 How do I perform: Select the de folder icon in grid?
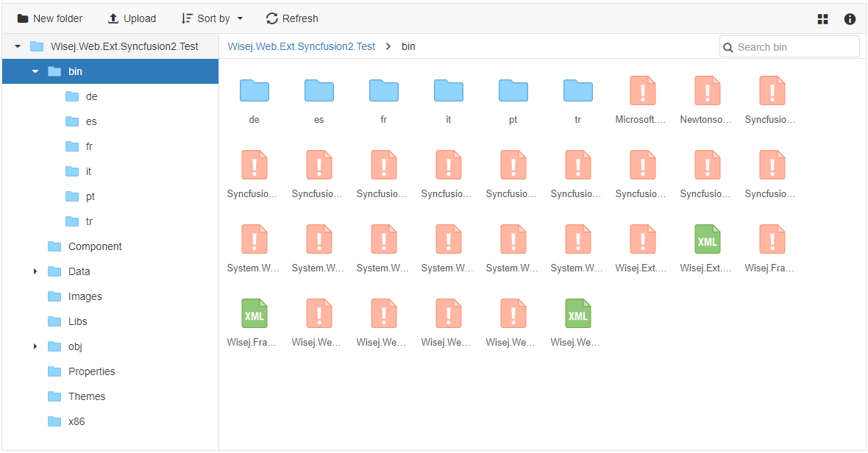click(254, 90)
